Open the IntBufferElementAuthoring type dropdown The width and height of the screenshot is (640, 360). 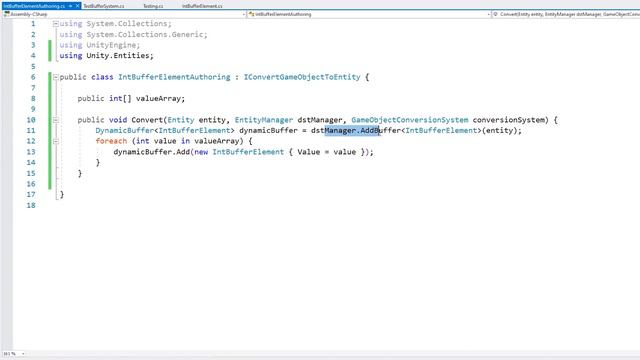coord(488,14)
